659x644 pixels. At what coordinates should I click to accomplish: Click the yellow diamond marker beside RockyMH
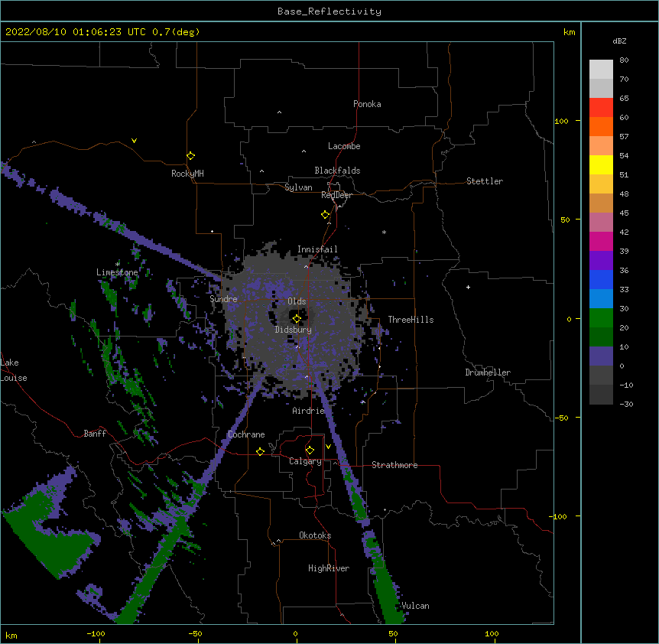[190, 156]
